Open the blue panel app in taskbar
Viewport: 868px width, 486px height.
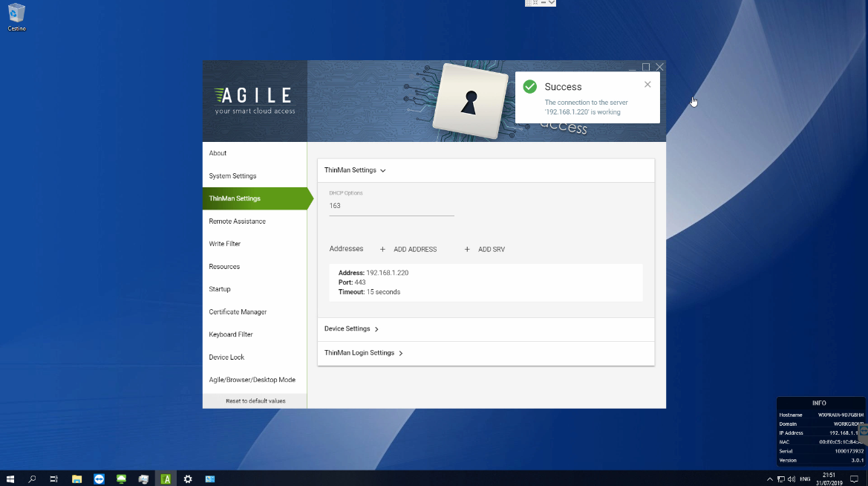pyautogui.click(x=210, y=479)
